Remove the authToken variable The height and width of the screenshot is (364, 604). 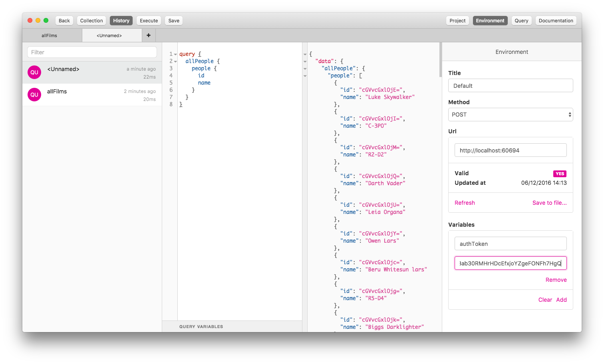pos(556,280)
